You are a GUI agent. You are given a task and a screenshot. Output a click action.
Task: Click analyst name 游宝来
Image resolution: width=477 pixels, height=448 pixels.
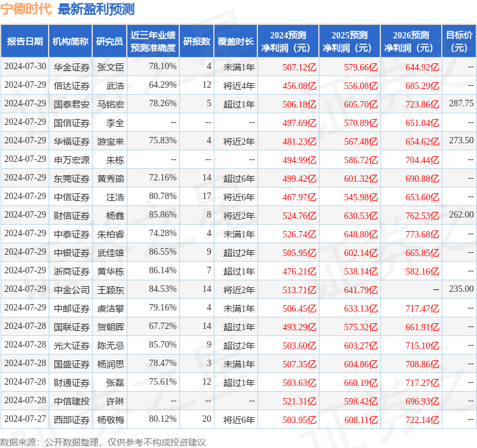[110, 141]
